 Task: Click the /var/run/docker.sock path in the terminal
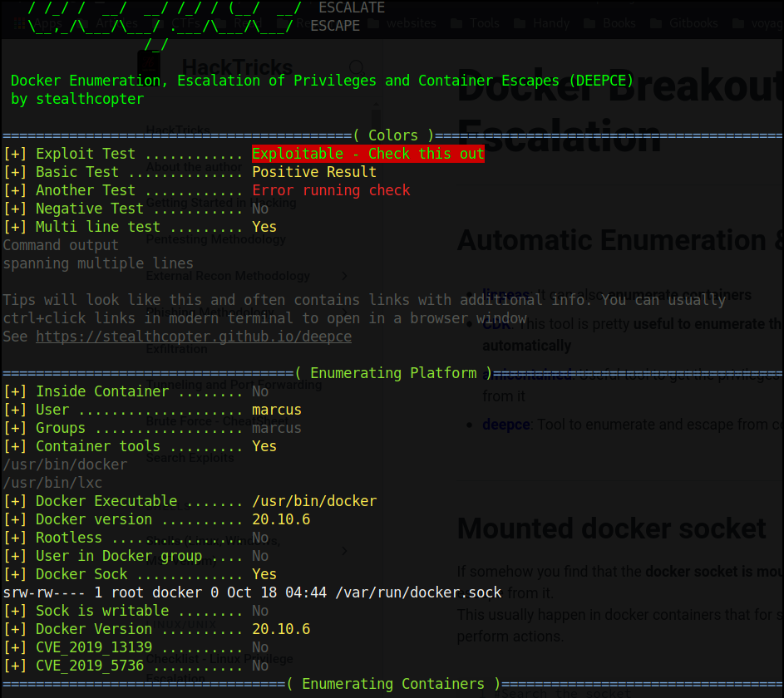pyautogui.click(x=418, y=592)
